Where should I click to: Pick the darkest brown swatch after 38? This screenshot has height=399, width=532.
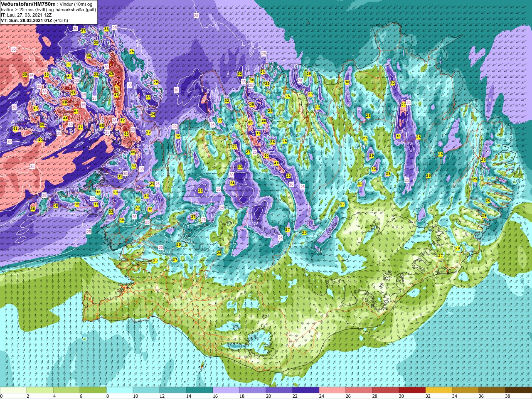[x=519, y=390]
